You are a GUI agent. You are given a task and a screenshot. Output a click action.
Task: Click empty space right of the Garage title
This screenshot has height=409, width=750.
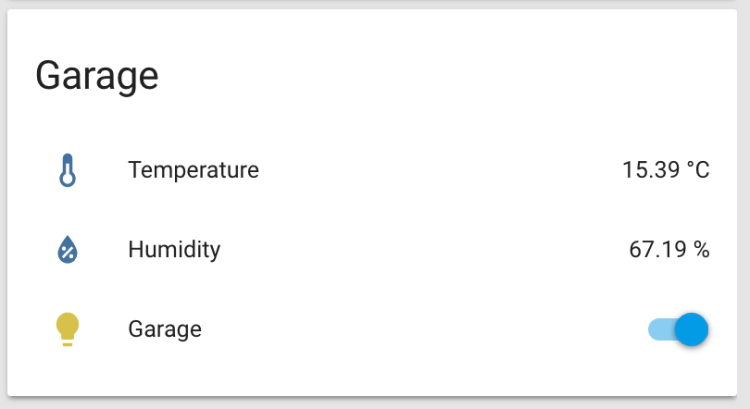(x=450, y=76)
